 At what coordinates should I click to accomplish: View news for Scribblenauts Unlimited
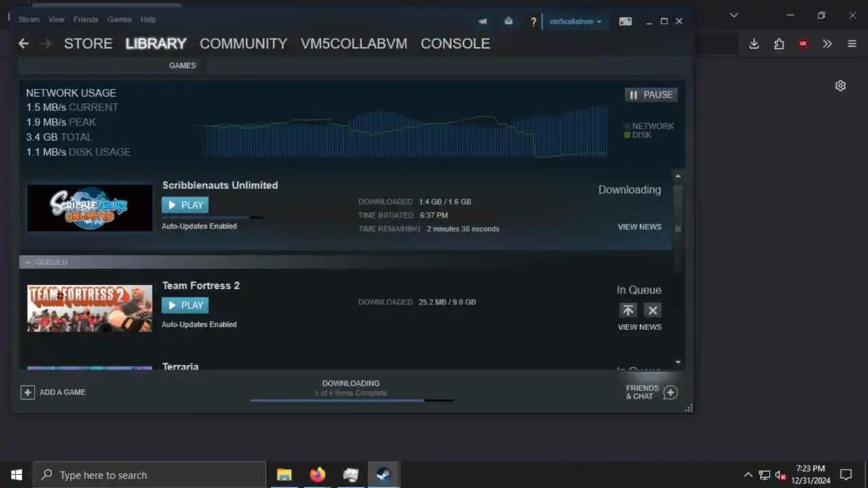coord(639,227)
